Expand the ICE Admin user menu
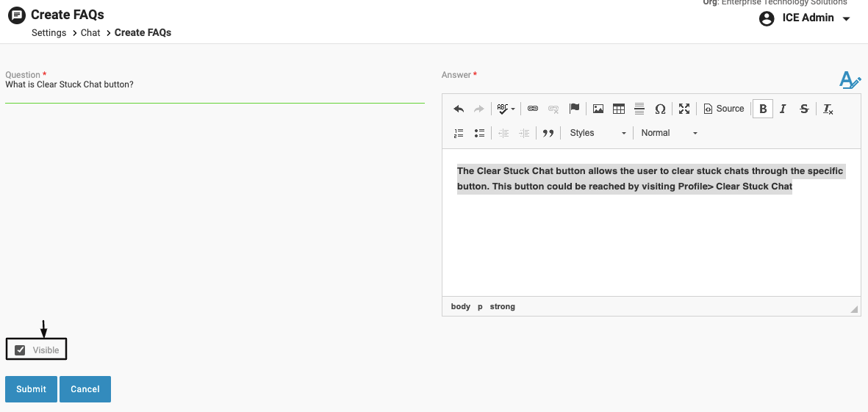 805,18
